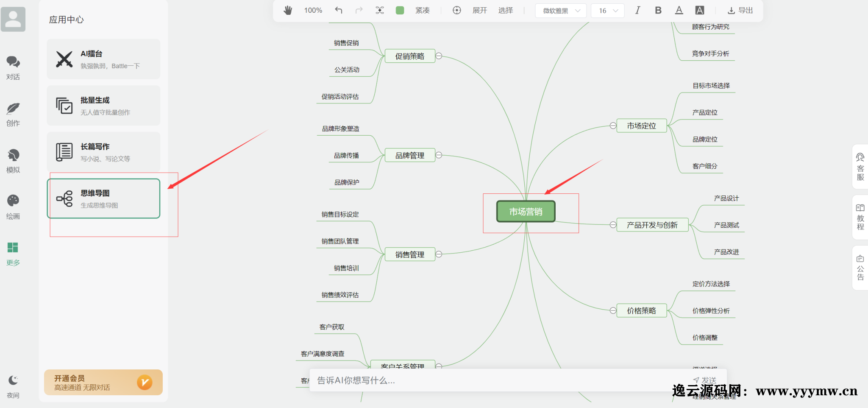The width and height of the screenshot is (868, 408).
Task: Select the 目标市场选择 leaf node
Action: point(711,86)
